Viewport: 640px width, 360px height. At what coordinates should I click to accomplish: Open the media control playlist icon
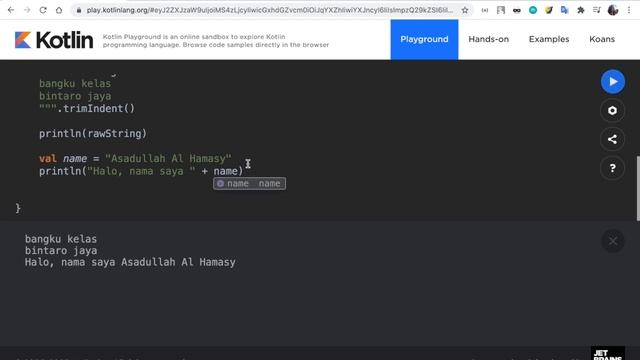coord(597,10)
